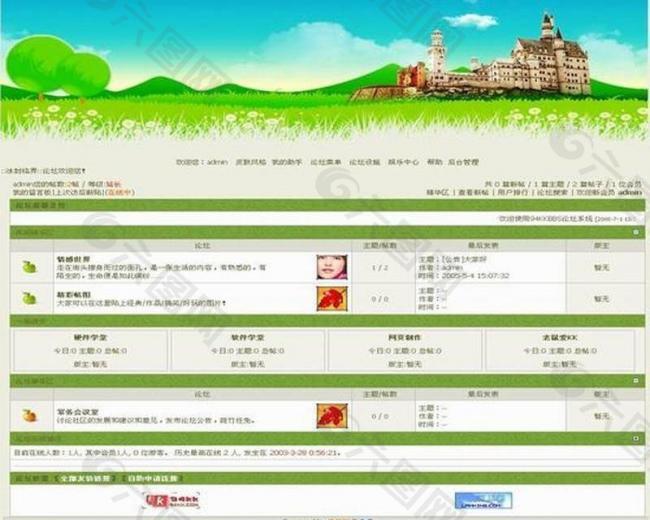Viewport: 650px width, 520px height.
Task: Click the 自助申请连接 button
Action: pos(152,478)
